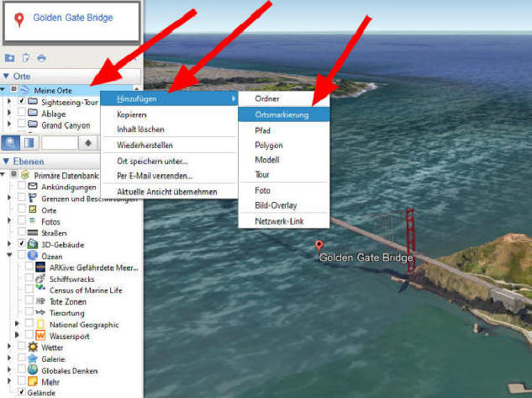Click the print icon below the search results
Viewport: 532px width, 398px height.
click(x=41, y=58)
